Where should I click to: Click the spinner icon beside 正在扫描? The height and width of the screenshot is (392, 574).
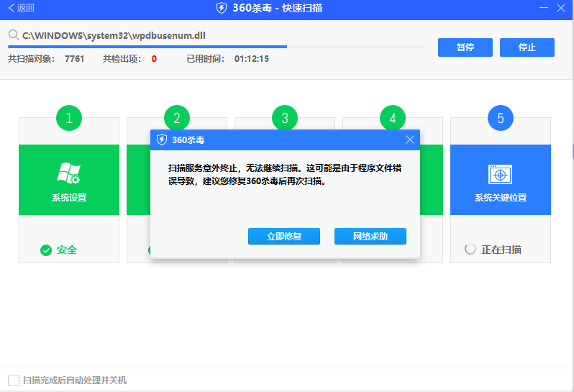(470, 250)
